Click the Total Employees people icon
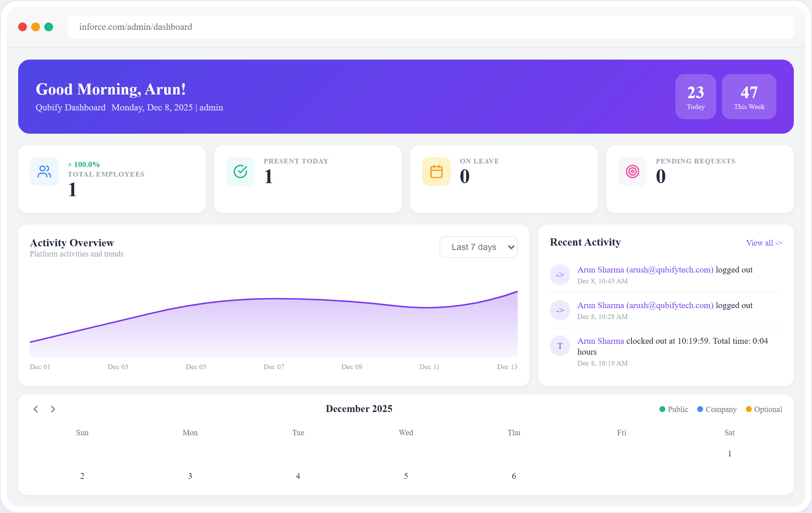 [x=44, y=171]
